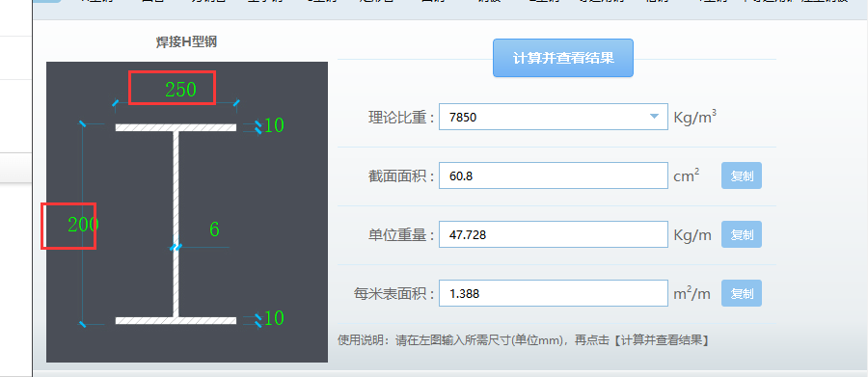
Task: Open the 理论比重 7850 dropdown
Action: click(x=554, y=117)
